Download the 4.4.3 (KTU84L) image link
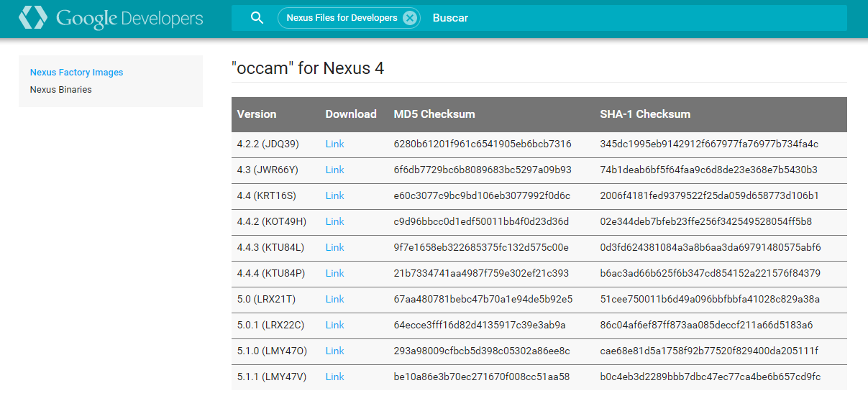 (334, 247)
